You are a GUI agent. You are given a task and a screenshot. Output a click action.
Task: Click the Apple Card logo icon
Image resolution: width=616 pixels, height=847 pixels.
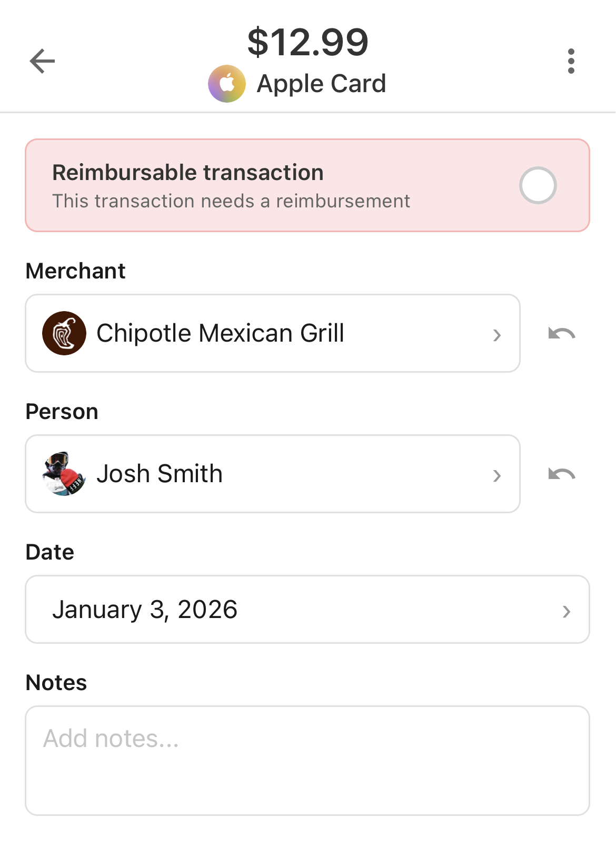(x=227, y=84)
